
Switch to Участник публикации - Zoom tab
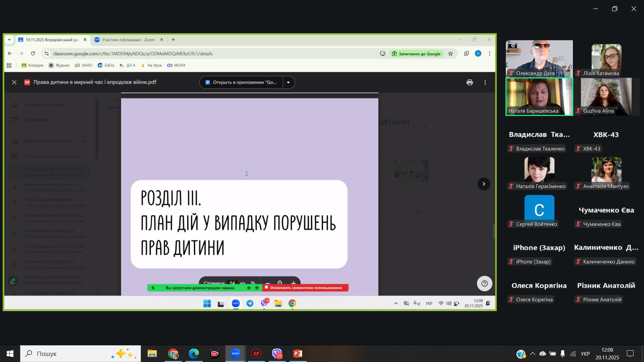click(x=128, y=40)
